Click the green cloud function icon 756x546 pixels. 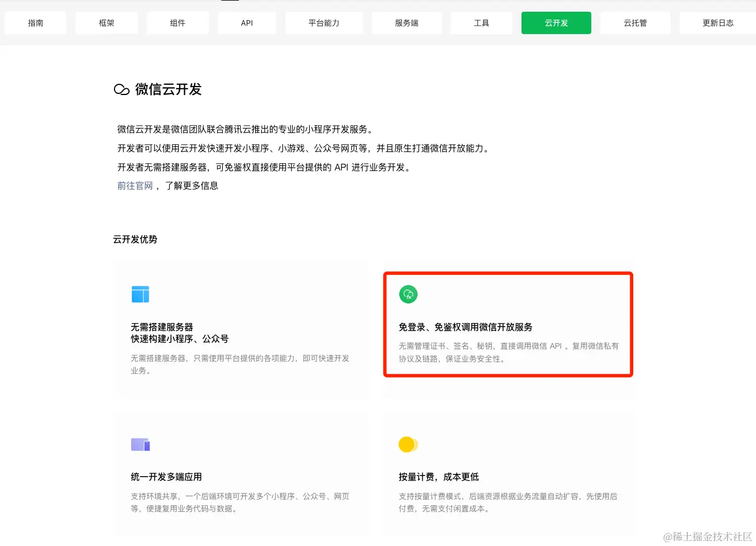point(408,294)
